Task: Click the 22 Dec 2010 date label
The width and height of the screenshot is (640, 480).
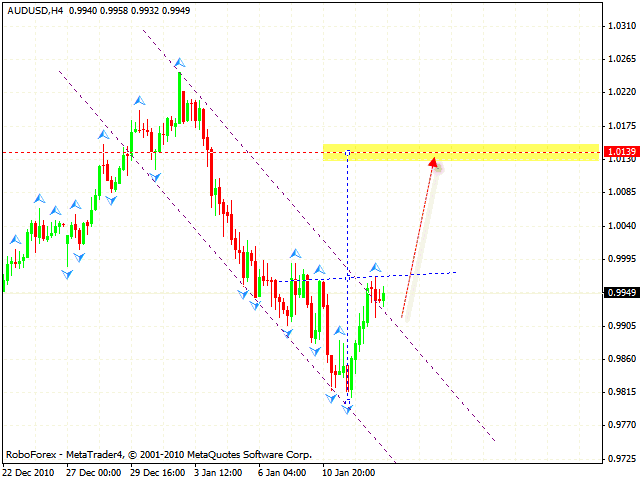Action: 29,473
